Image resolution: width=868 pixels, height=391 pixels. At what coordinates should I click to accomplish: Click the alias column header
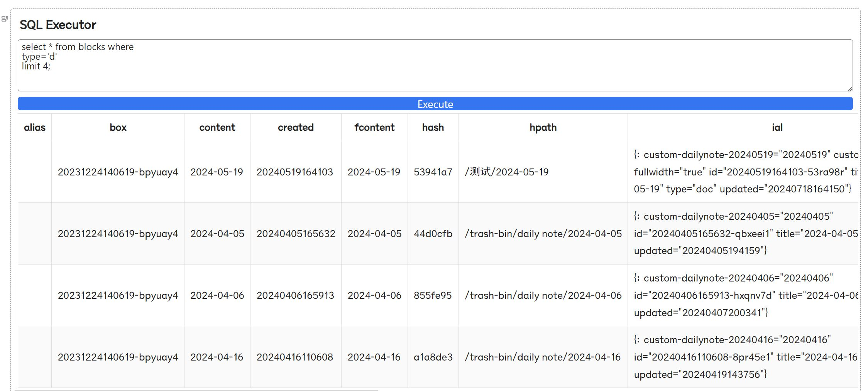pyautogui.click(x=35, y=127)
